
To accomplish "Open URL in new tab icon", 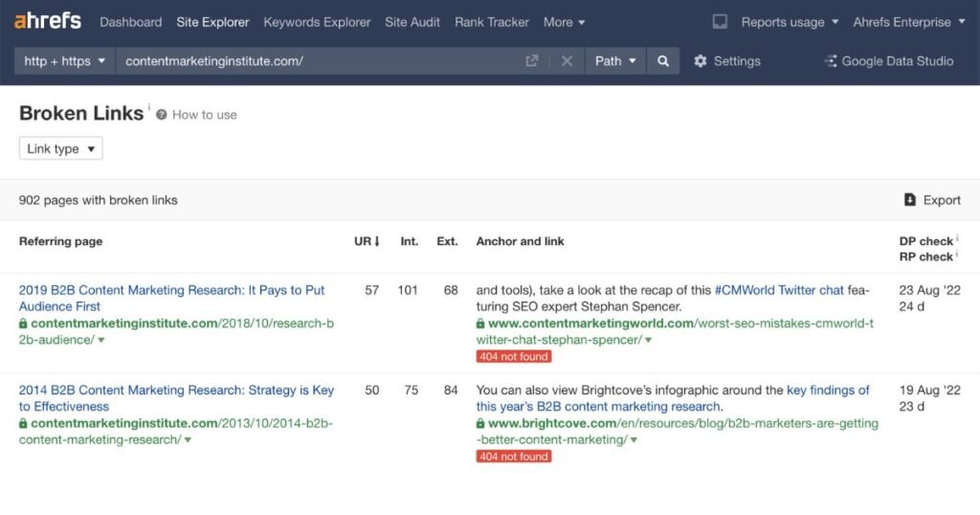I will (532, 61).
